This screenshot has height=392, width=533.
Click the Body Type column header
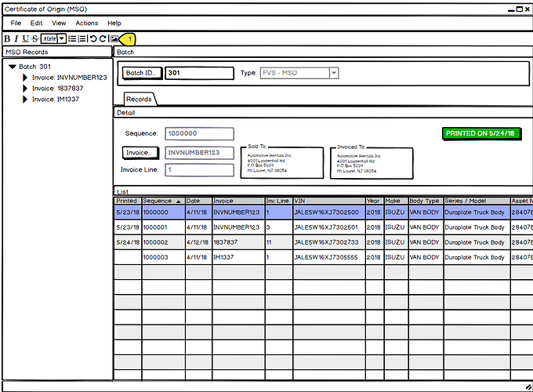426,201
